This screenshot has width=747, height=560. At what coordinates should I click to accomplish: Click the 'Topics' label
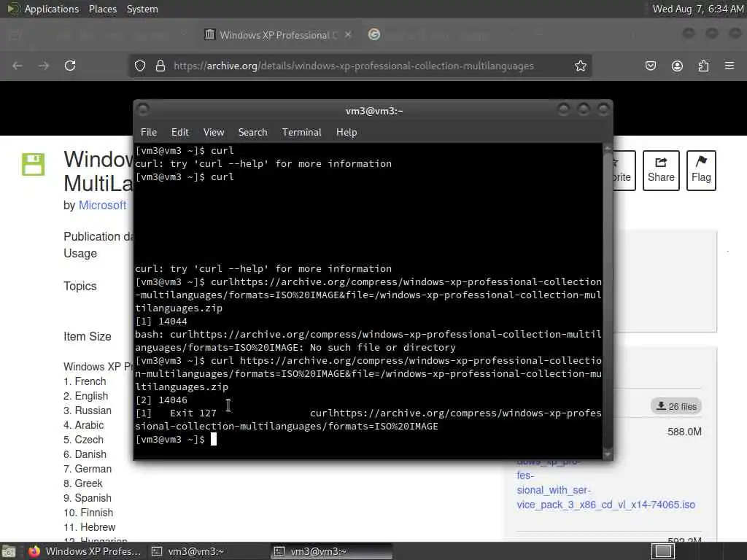(x=80, y=286)
